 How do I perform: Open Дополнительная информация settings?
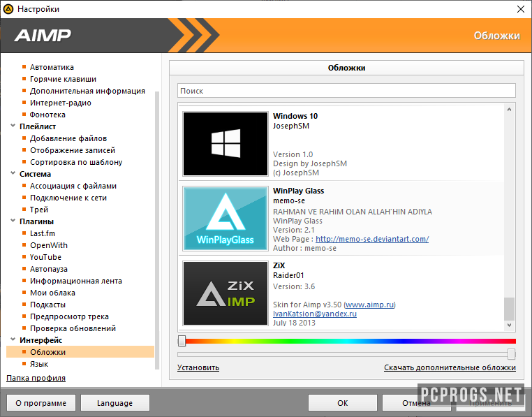tap(87, 91)
